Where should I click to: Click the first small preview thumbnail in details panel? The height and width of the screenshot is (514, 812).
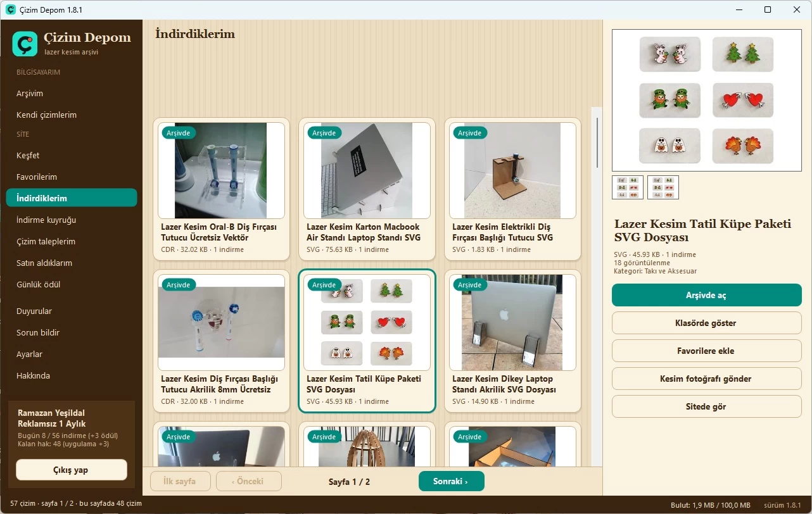pyautogui.click(x=628, y=187)
